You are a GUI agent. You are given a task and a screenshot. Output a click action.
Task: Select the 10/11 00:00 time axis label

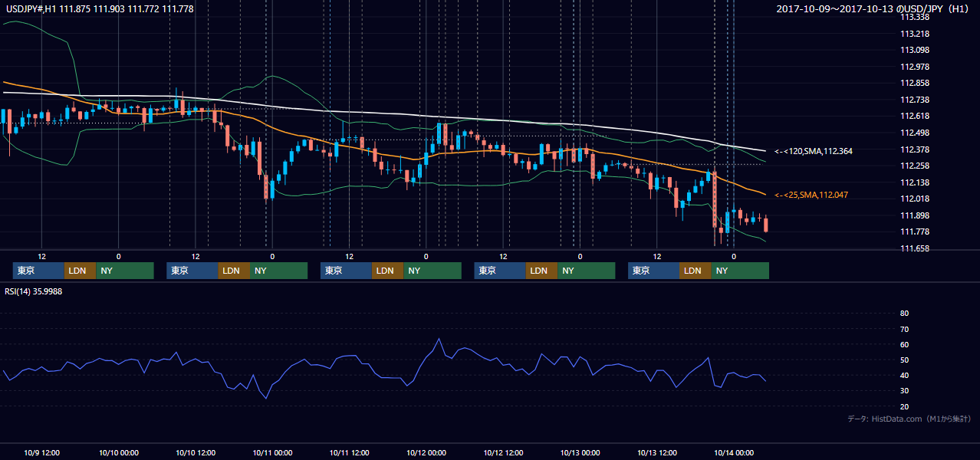272,452
